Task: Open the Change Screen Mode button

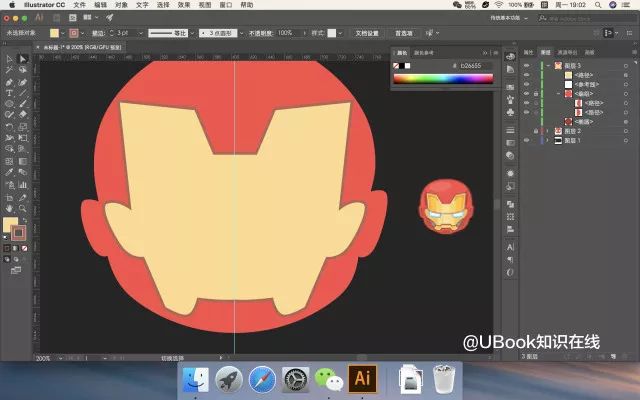Action: pos(16,270)
